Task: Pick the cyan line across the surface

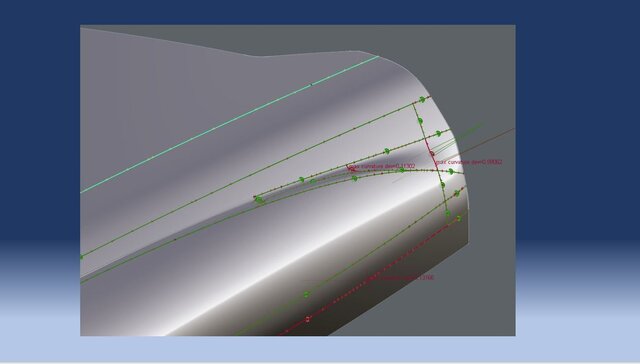Action: (x=229, y=124)
